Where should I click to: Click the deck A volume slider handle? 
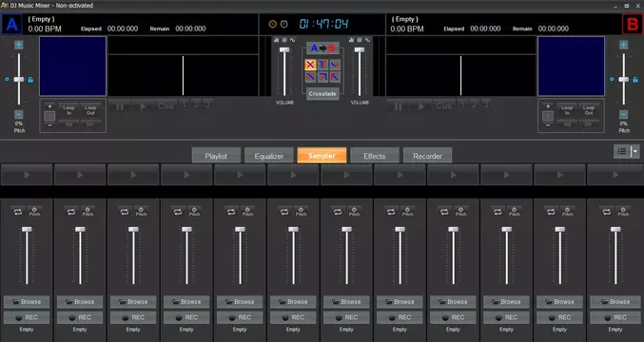point(284,49)
